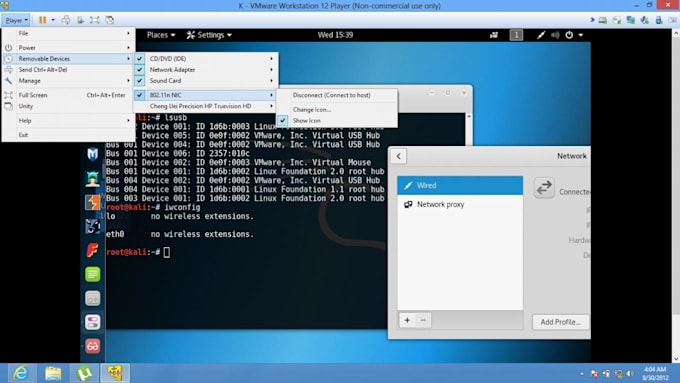This screenshot has height=383, width=680.
Task: Pause the virtual machine via toolbar
Action: (42, 20)
